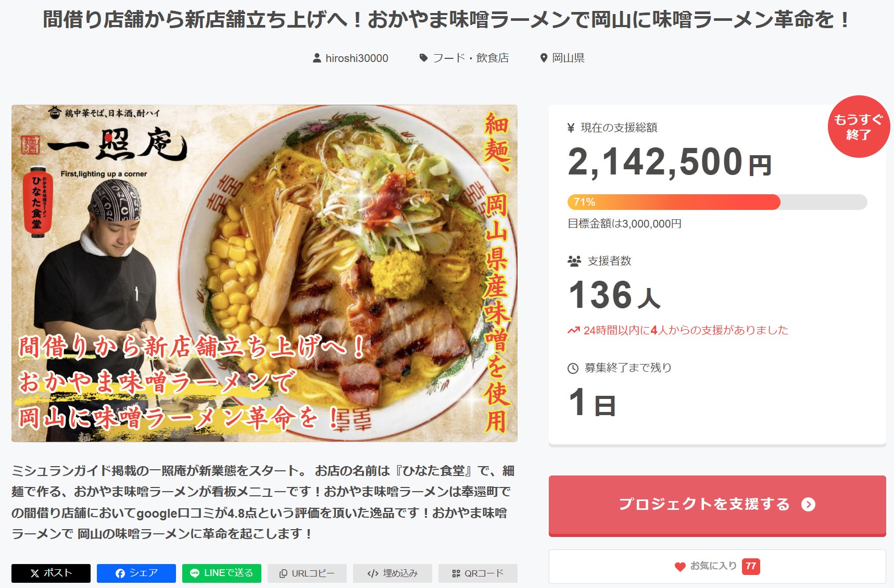Open the 岡山県 location link
The width and height of the screenshot is (894, 588).
(568, 58)
